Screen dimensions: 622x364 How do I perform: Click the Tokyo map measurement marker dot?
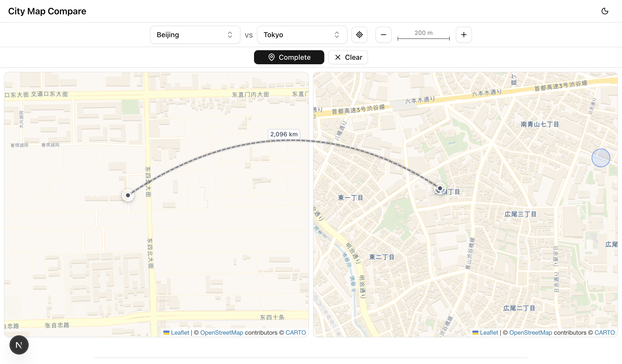440,188
